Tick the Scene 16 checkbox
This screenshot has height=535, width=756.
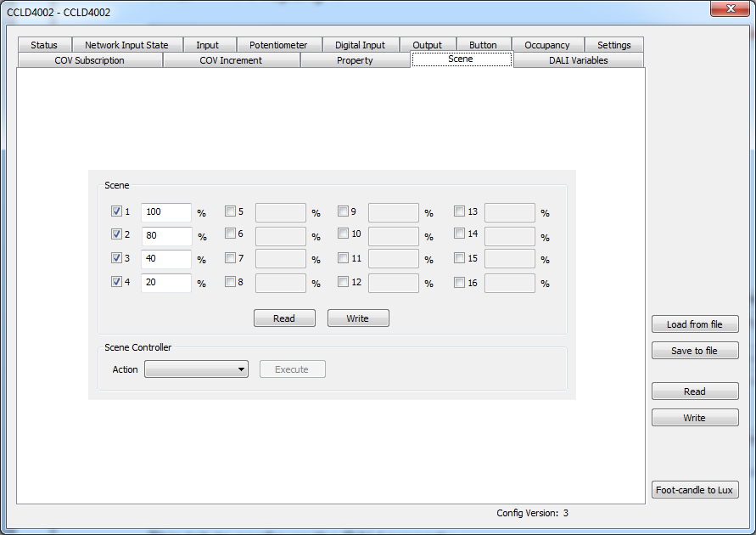[460, 282]
